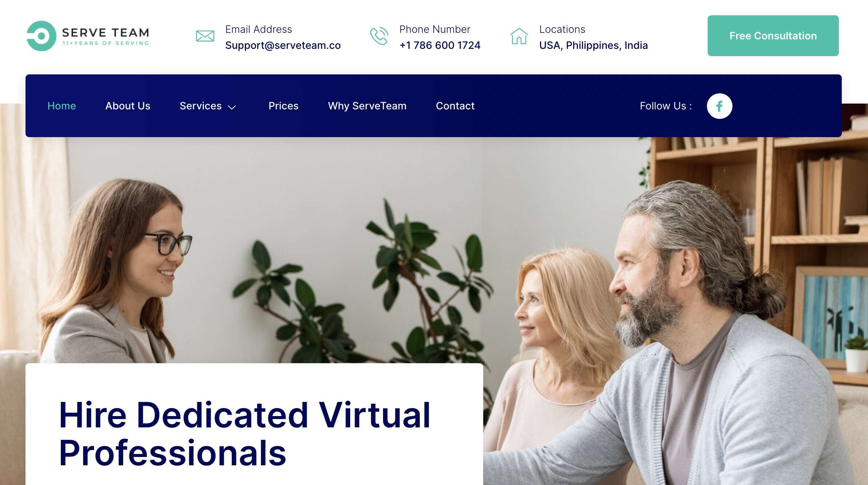
Task: Click the Facebook icon next to Follow Us
Action: tap(719, 106)
